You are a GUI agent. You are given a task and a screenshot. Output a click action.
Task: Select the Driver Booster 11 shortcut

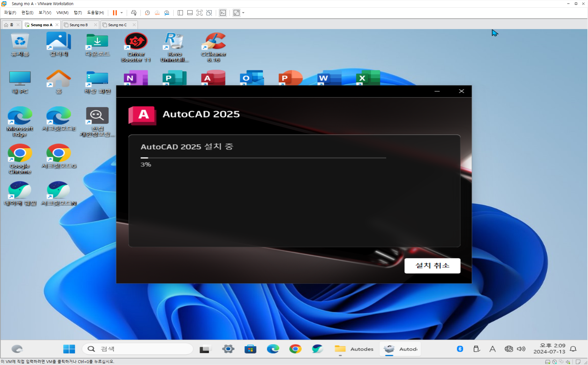(136, 47)
